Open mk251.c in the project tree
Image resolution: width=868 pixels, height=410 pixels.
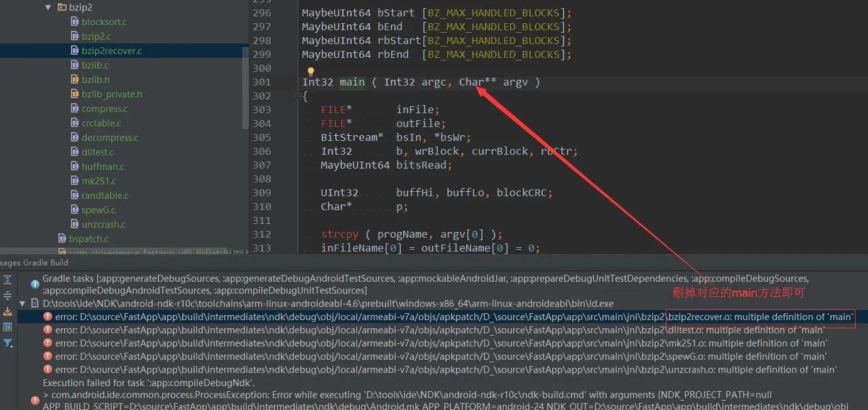[x=99, y=181]
